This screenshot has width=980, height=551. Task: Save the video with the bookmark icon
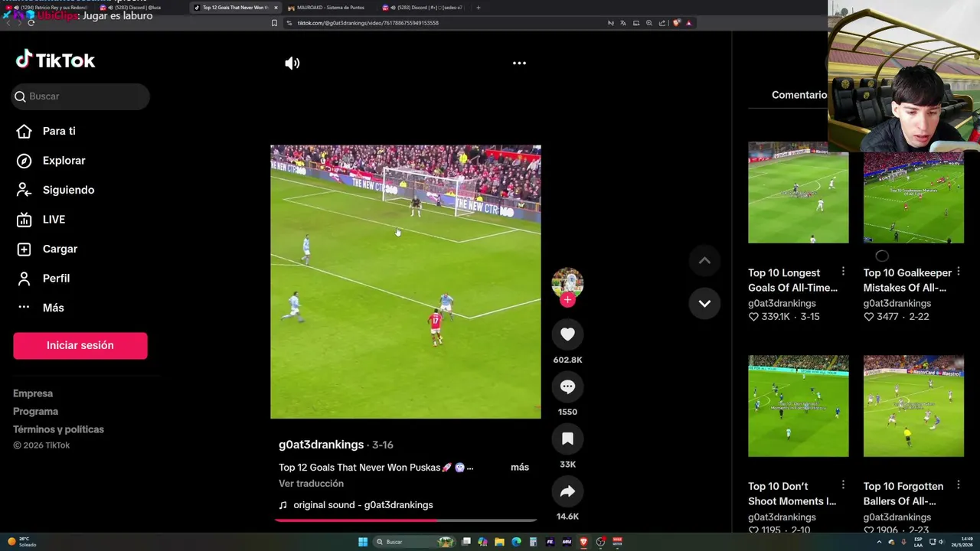pyautogui.click(x=567, y=439)
